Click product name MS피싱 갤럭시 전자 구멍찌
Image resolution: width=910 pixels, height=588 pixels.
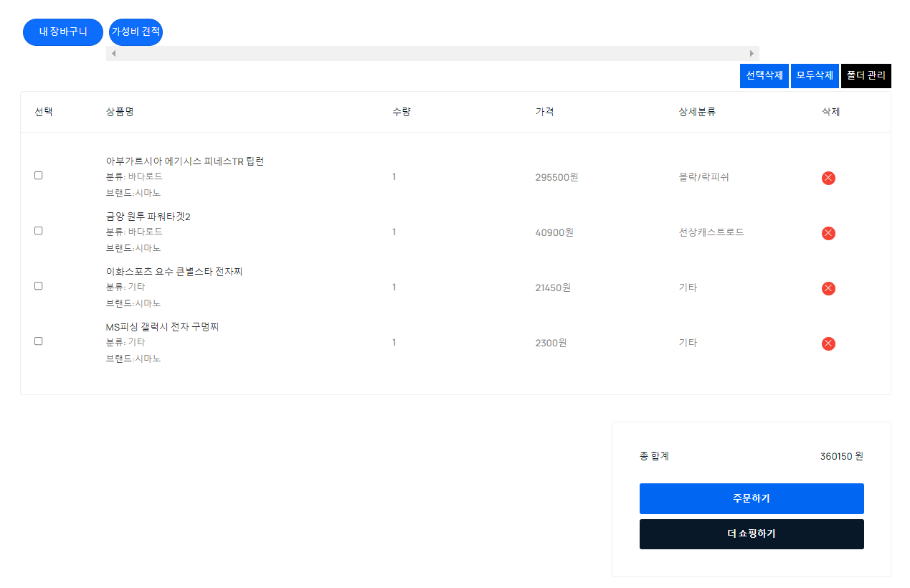click(x=162, y=327)
